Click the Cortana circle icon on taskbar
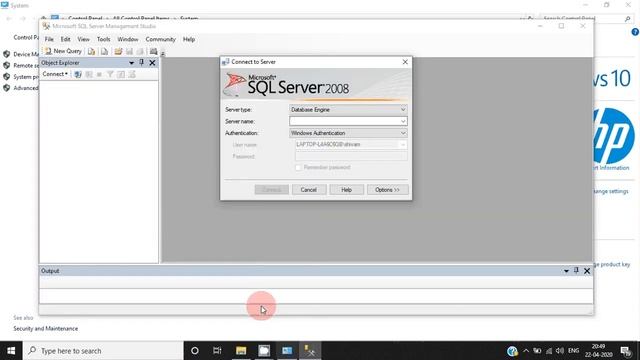This screenshot has width=640, height=360. [195, 351]
